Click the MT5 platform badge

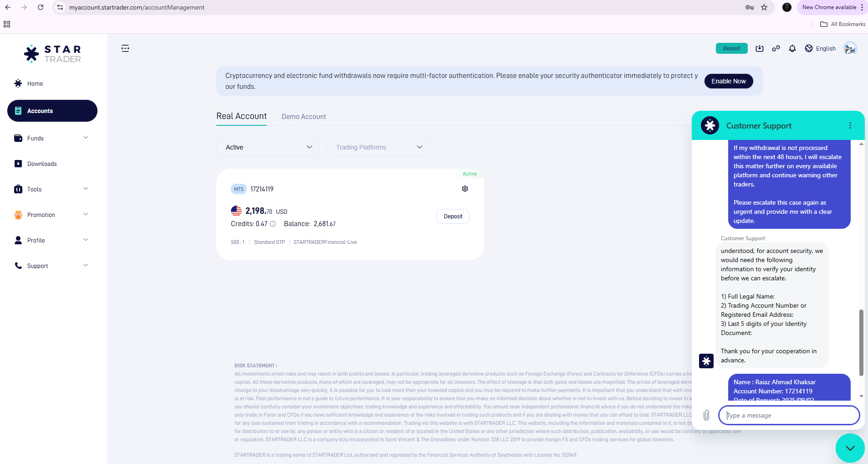[239, 189]
